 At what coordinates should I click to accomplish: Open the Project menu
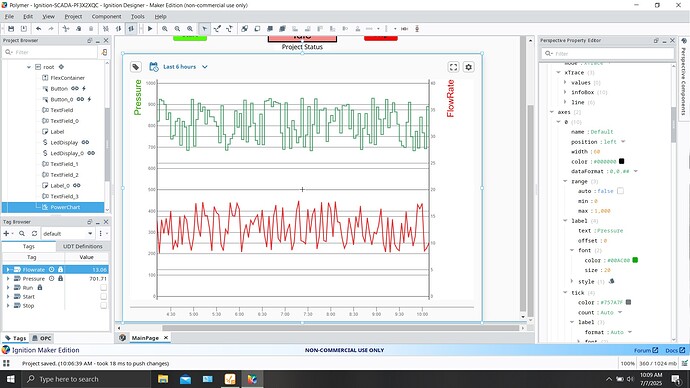click(x=73, y=16)
